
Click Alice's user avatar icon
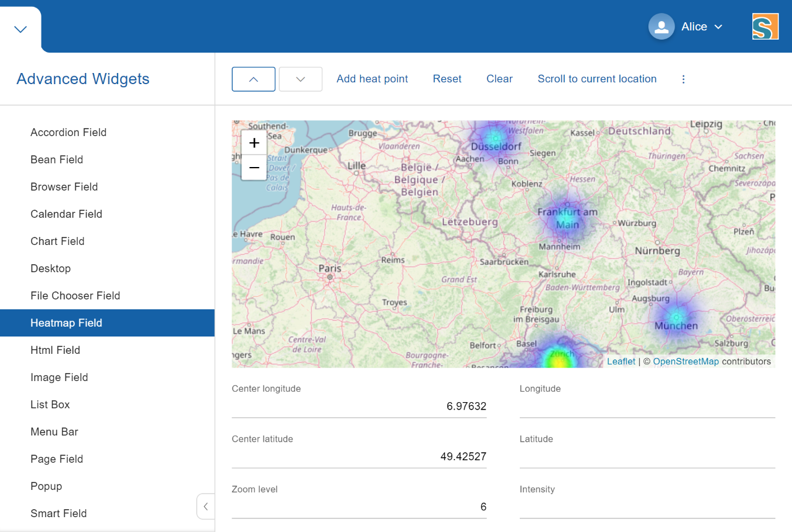[661, 27]
